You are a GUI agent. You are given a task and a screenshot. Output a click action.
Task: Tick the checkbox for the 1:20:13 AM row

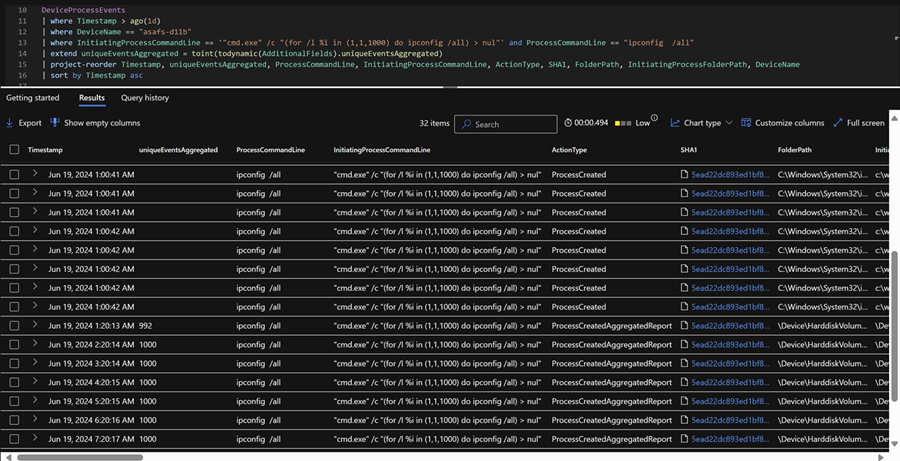pyautogui.click(x=14, y=326)
